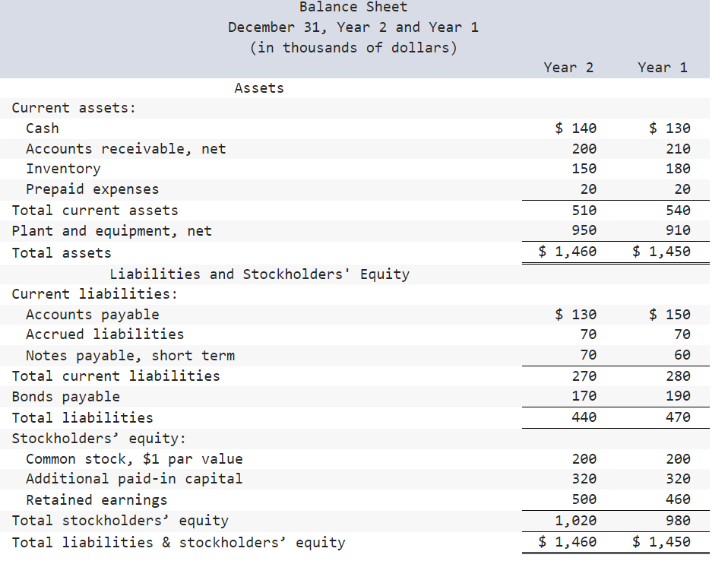Select the Retained earnings Year 1 value 460
The image size is (728, 561).
(x=679, y=499)
